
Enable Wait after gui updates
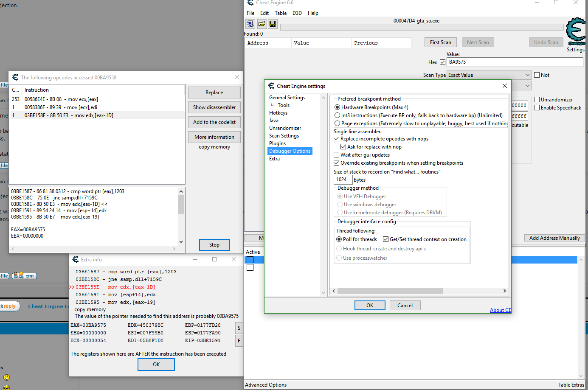tap(337, 155)
